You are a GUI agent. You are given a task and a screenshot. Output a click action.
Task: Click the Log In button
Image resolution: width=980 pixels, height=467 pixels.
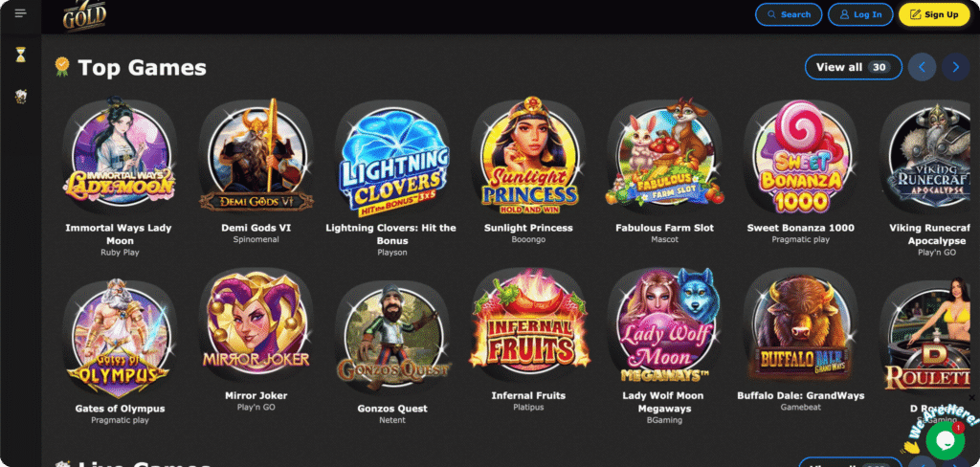coord(860,14)
